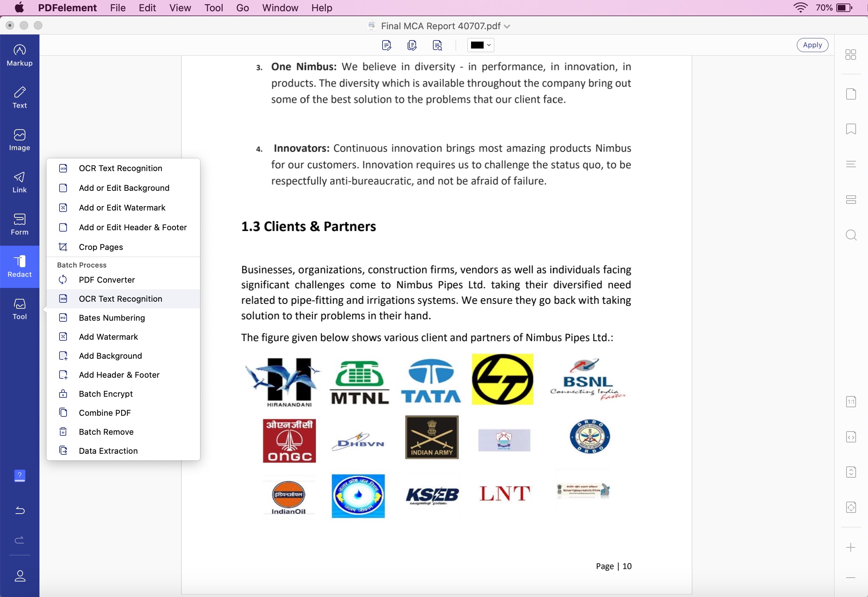Open the Apple menu
The image size is (868, 597).
pyautogui.click(x=19, y=7)
